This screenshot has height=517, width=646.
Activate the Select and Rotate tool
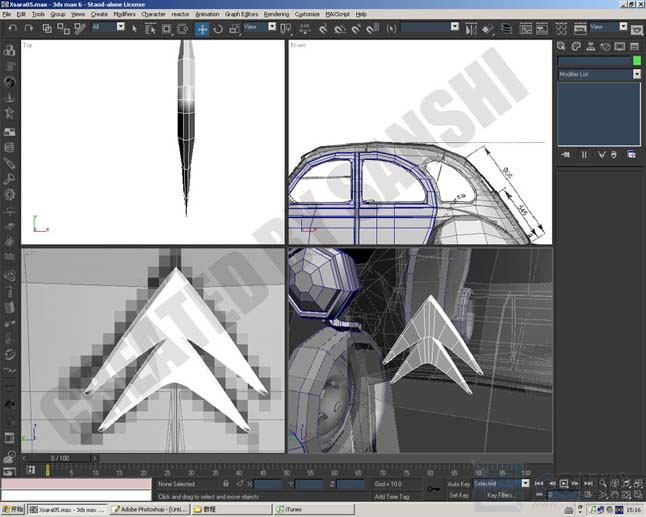coord(218,29)
